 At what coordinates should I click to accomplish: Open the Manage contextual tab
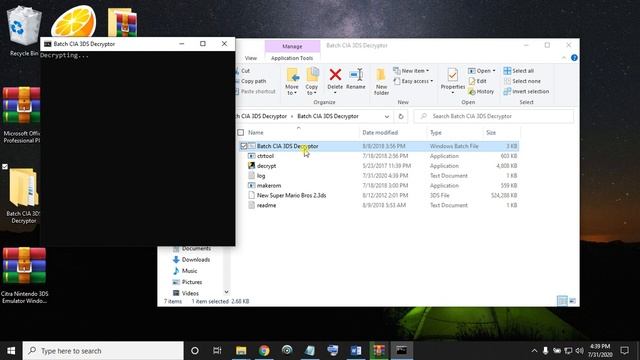pos(292,47)
